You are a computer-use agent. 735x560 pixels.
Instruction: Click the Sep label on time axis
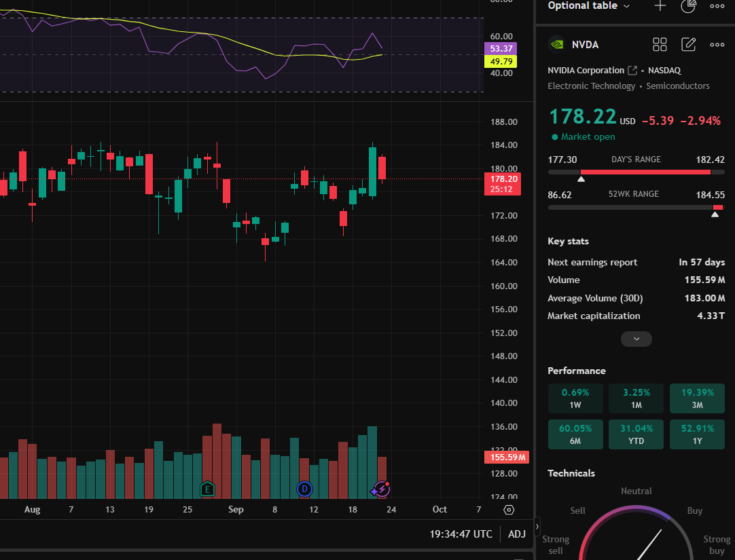236,510
